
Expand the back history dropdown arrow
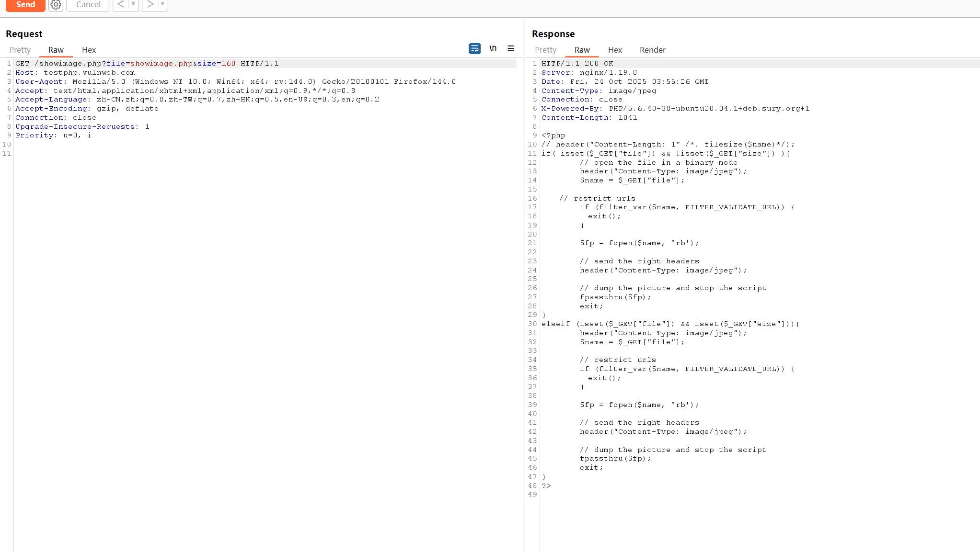coord(133,4)
